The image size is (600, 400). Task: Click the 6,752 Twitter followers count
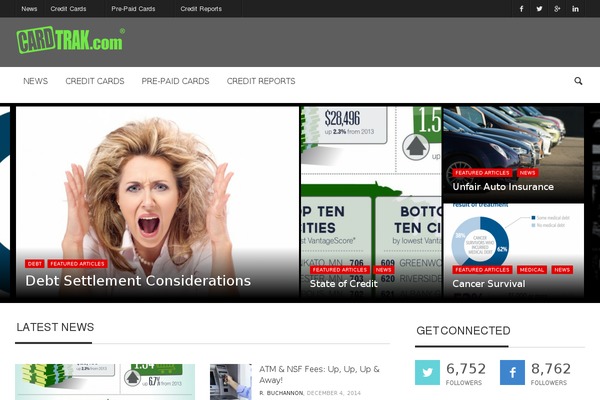click(466, 369)
